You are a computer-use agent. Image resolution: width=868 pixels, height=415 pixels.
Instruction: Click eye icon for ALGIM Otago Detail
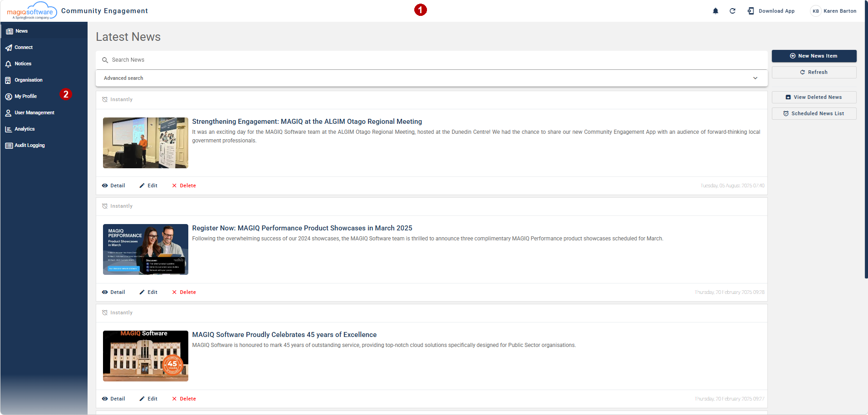[x=105, y=186]
